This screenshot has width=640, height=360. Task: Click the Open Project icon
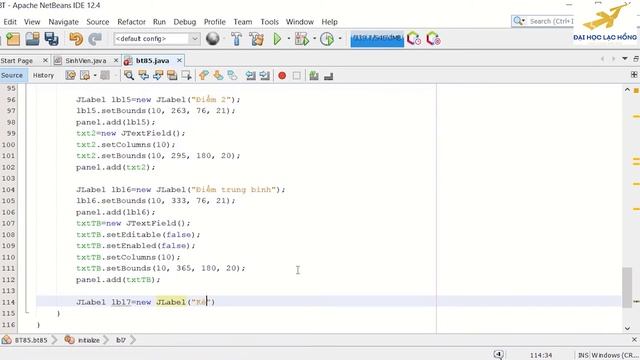[x=32, y=39]
